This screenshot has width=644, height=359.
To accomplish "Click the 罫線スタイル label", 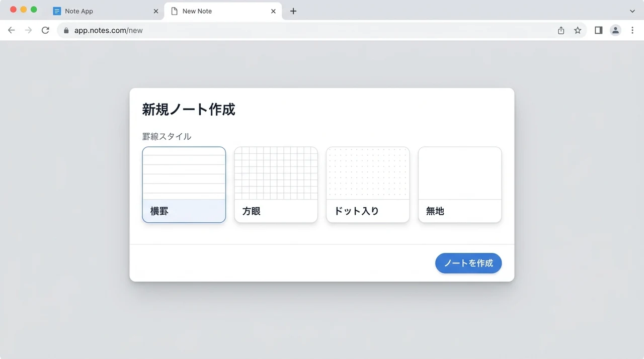I will click(167, 136).
